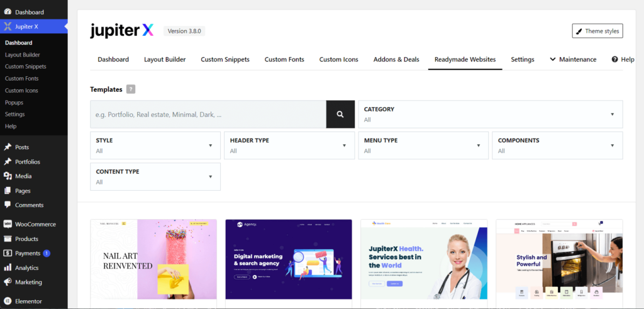Open sidebar submenu Dashboard link
The height and width of the screenshot is (309, 644).
click(x=18, y=43)
